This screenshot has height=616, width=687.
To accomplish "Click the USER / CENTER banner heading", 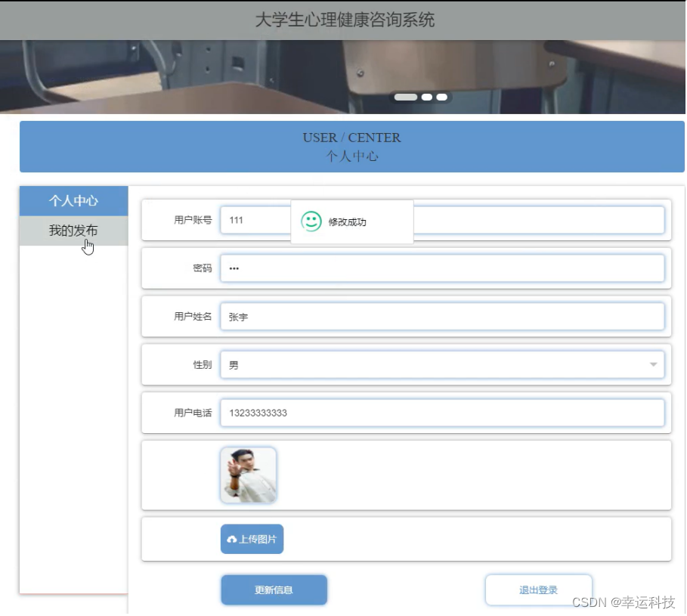I will 352,138.
